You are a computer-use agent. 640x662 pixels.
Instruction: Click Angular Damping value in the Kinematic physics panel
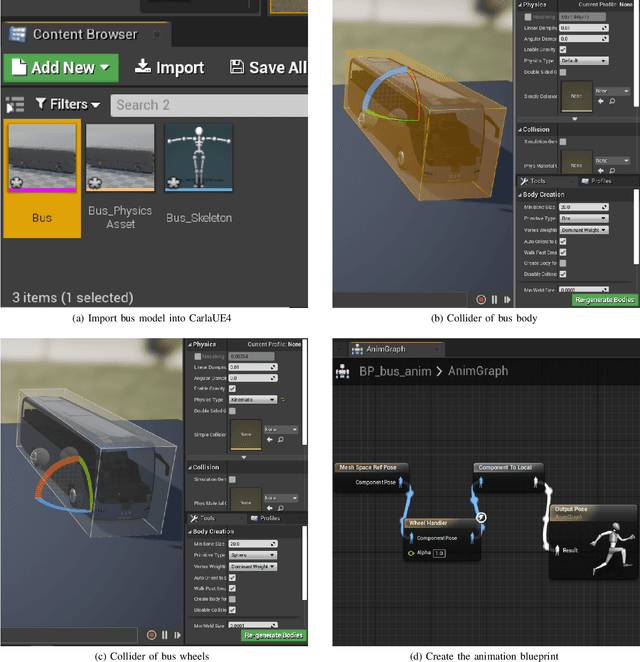point(253,378)
